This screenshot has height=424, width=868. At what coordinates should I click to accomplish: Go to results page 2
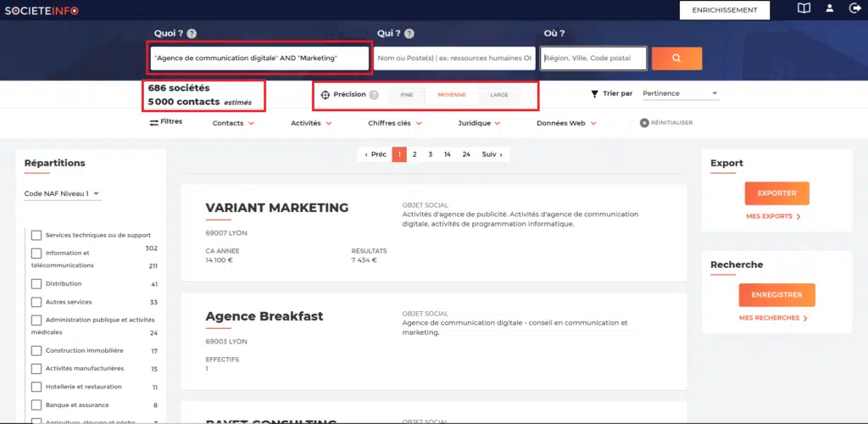(x=415, y=154)
